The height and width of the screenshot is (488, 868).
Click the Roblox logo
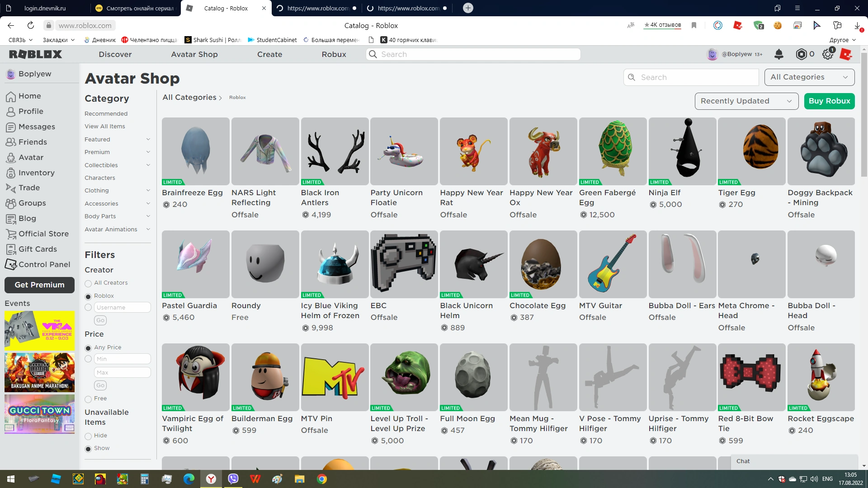pyautogui.click(x=35, y=54)
